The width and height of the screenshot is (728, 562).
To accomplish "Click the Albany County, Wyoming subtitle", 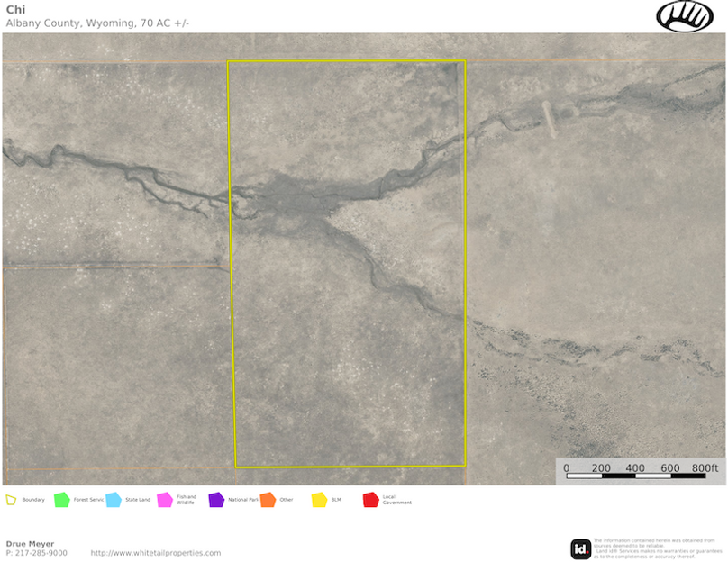I will pos(97,23).
